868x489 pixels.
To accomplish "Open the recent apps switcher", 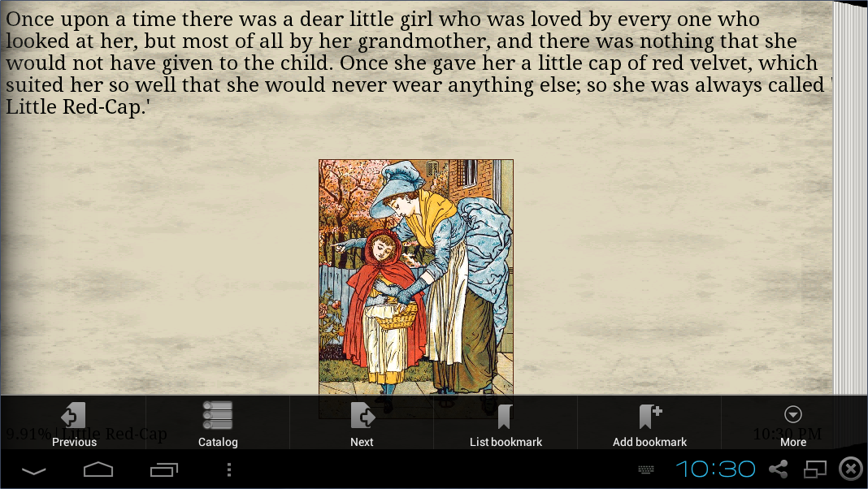I will [164, 470].
